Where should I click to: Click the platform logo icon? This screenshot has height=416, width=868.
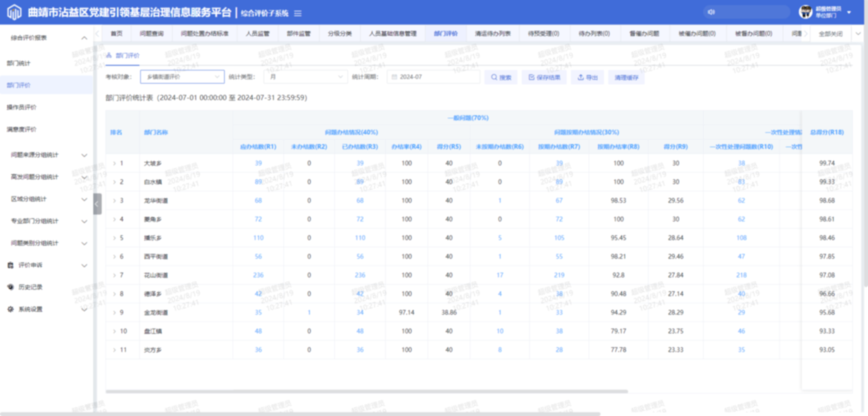15,12
